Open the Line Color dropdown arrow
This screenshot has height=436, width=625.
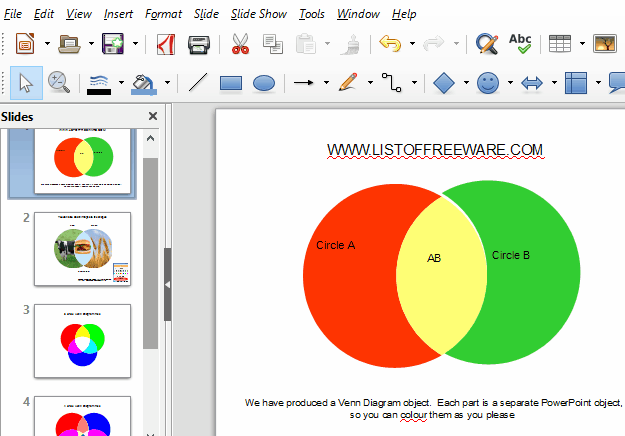(x=121, y=82)
